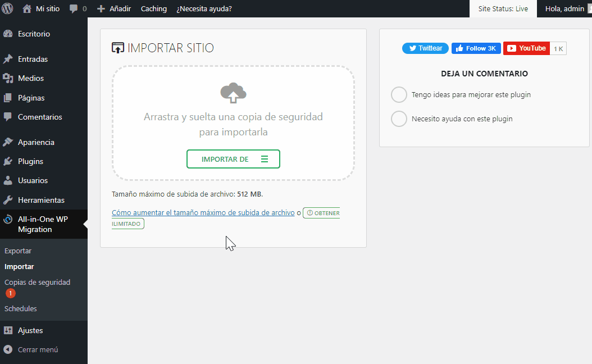592x364 pixels.
Task: Go to Importar submenu
Action: click(x=19, y=267)
